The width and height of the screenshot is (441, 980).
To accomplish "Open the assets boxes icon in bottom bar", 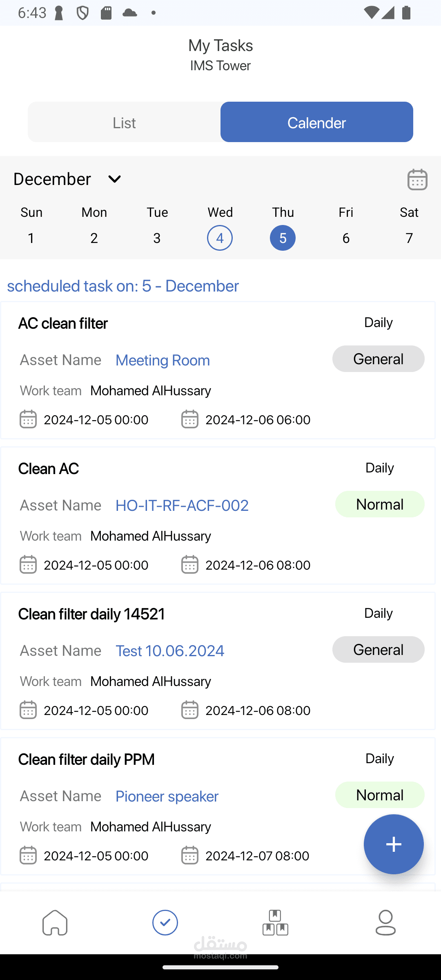I will 275,922.
